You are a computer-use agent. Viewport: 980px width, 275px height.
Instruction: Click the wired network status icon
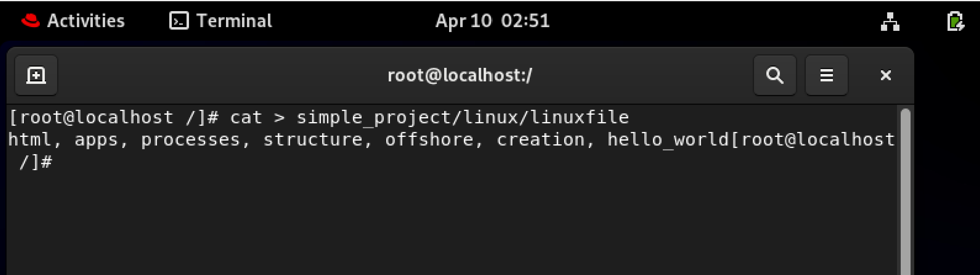[890, 21]
